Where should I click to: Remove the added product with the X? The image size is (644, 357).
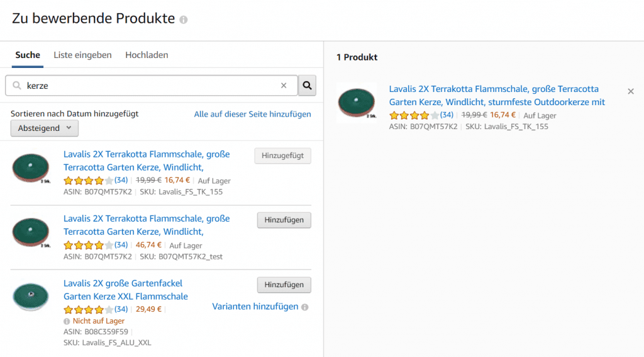tap(631, 91)
